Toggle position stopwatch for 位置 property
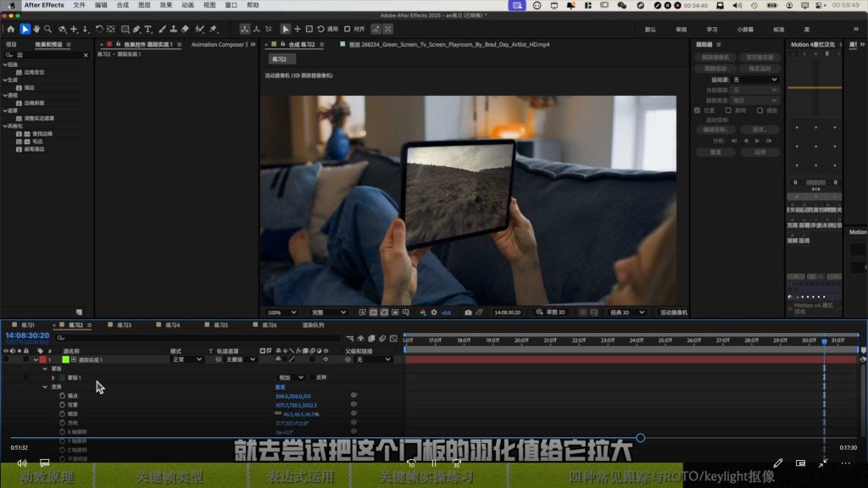The height and width of the screenshot is (488, 868). pos(62,405)
